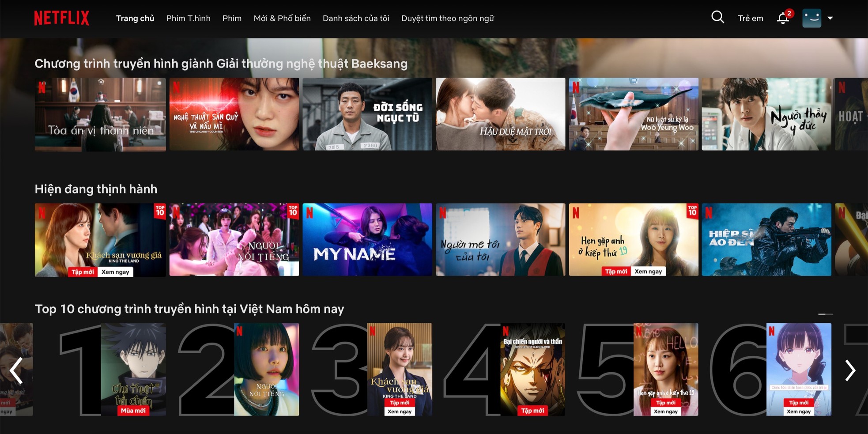This screenshot has width=868, height=434.
Task: Switch to Trẻ em mode
Action: coord(750,18)
